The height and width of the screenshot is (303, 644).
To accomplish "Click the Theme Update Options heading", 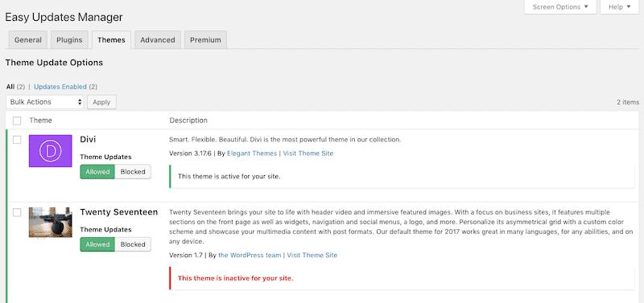I will coord(54,63).
